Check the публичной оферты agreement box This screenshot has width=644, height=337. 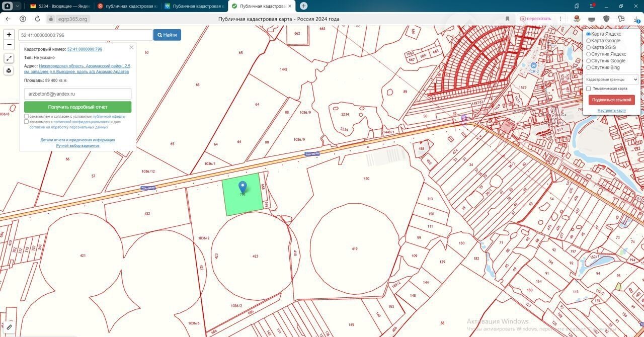(x=27, y=116)
